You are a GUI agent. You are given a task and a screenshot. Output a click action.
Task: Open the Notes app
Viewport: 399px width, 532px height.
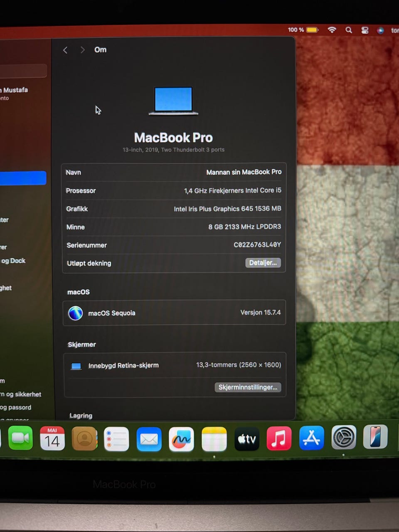(x=214, y=439)
